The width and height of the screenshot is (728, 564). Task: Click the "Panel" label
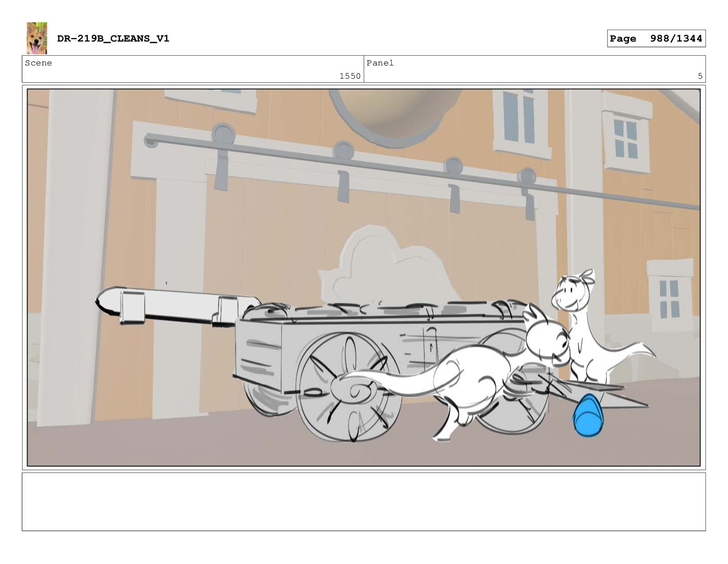(x=380, y=63)
